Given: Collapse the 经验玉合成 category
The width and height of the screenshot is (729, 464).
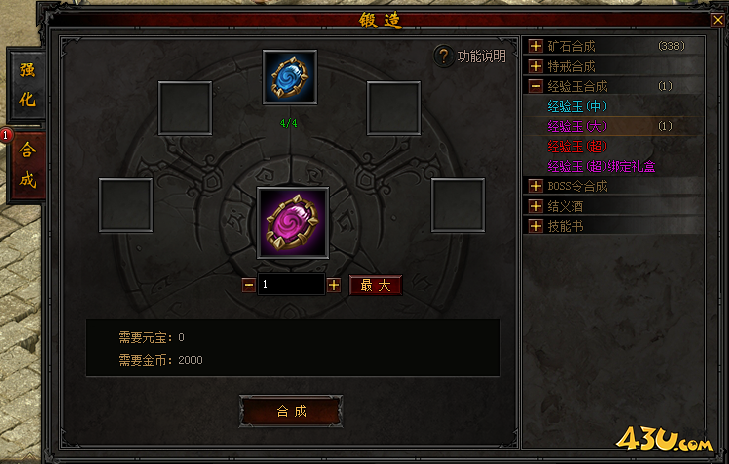Looking at the screenshot, I should point(536,86).
